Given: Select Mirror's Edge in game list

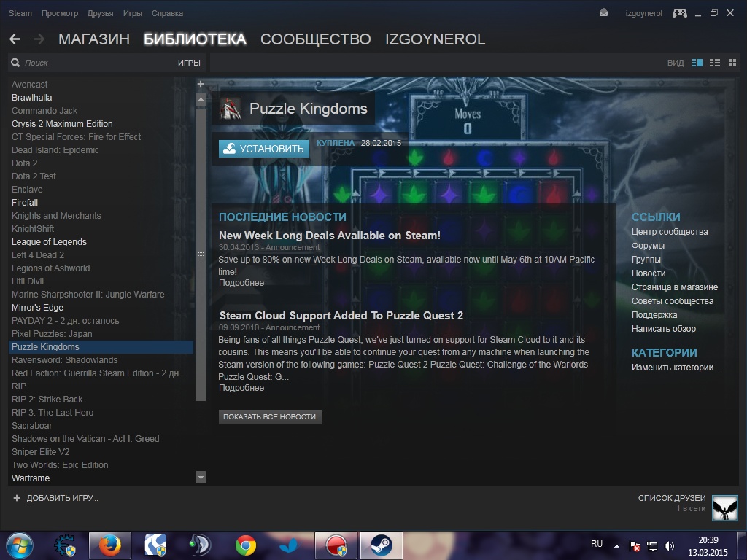Looking at the screenshot, I should (38, 308).
